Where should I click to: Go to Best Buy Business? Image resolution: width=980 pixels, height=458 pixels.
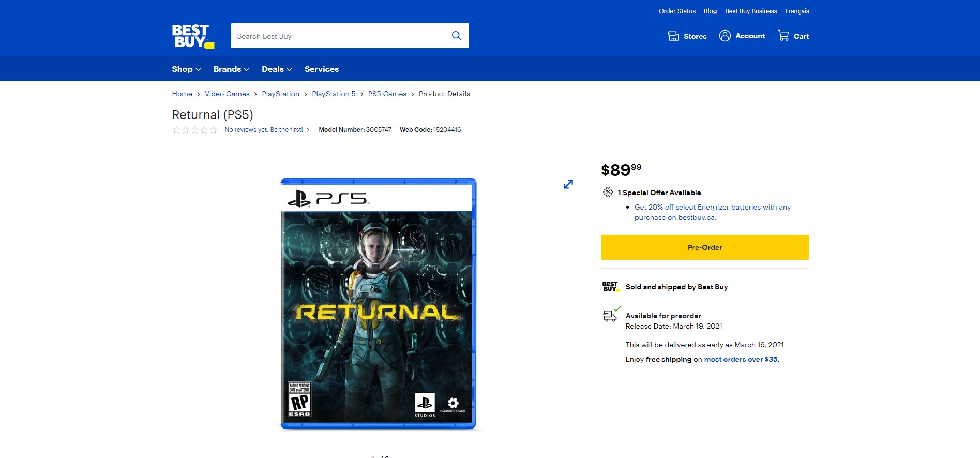tap(751, 11)
